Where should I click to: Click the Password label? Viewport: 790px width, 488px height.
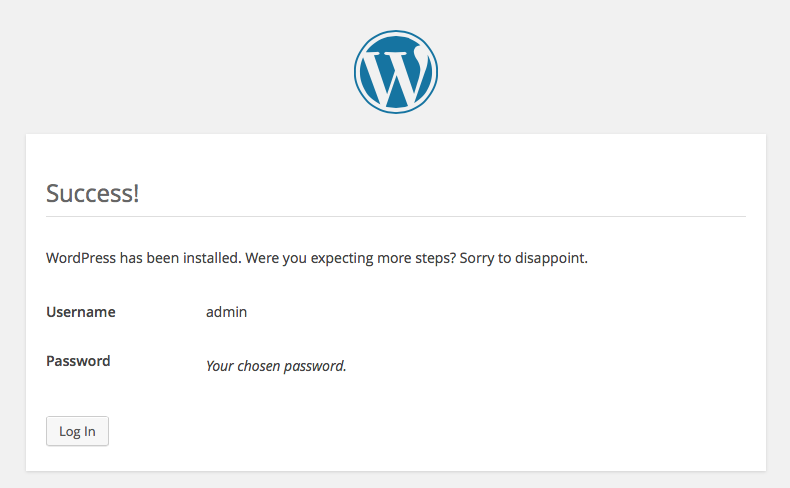[x=78, y=361]
